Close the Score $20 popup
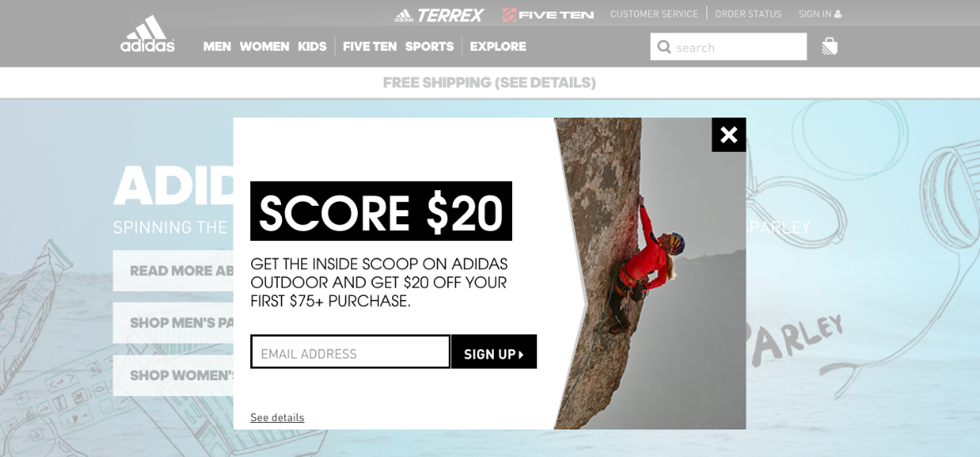The image size is (980, 457). (x=729, y=134)
